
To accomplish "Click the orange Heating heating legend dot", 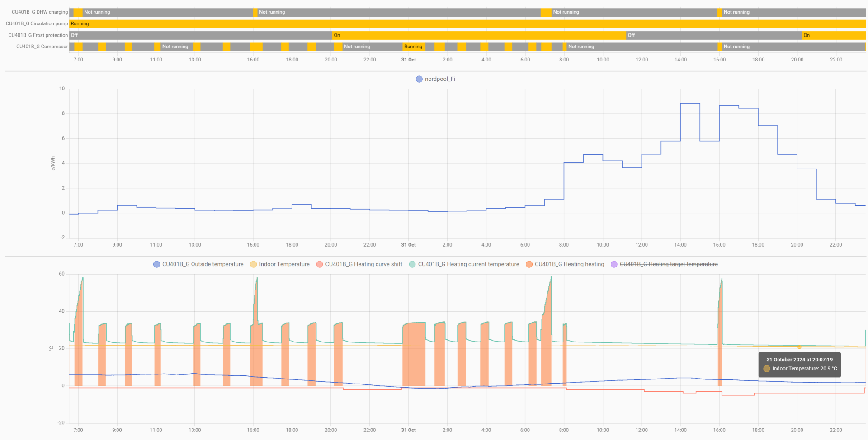I will 529,264.
